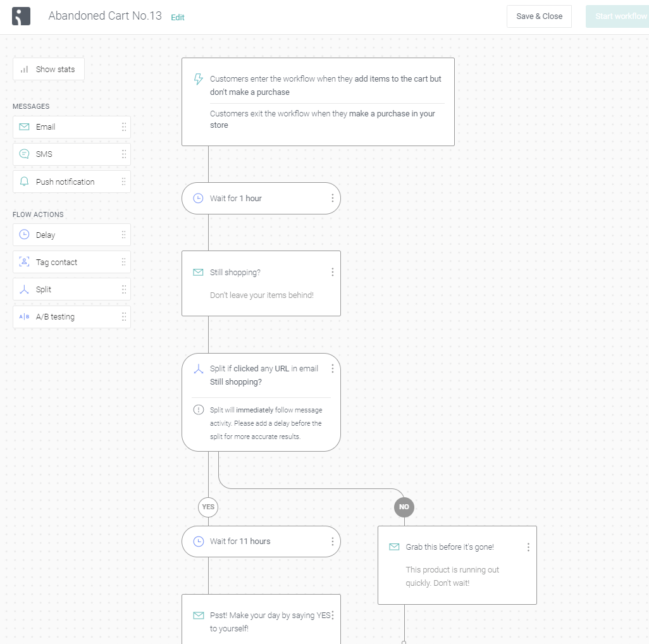Click drag handle on Push notification block
This screenshot has height=644, width=649.
(x=124, y=182)
